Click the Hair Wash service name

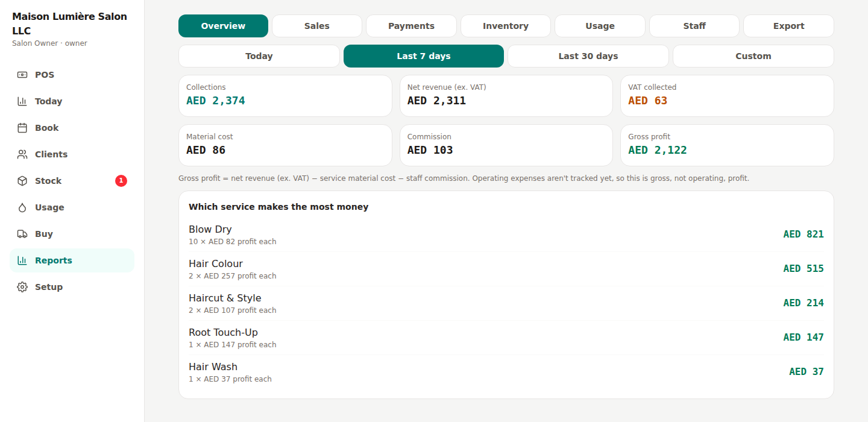click(x=213, y=367)
